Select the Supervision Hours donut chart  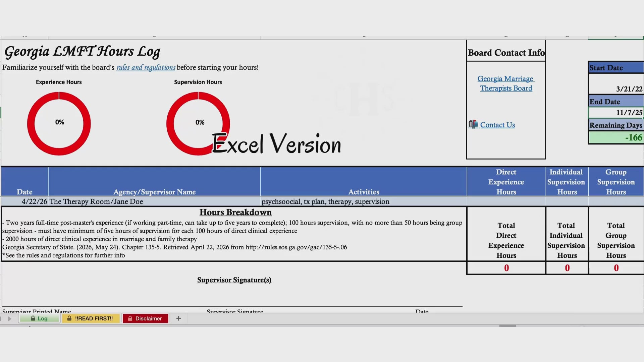point(198,123)
